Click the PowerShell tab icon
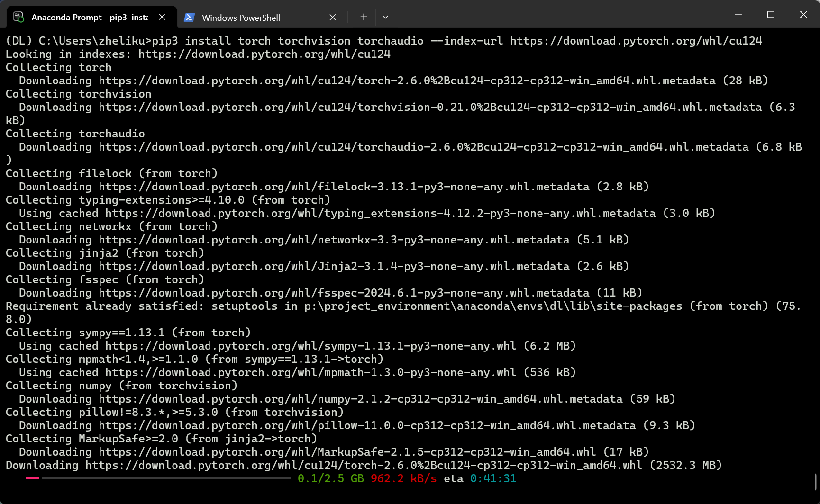The height and width of the screenshot is (504, 820). click(x=189, y=18)
